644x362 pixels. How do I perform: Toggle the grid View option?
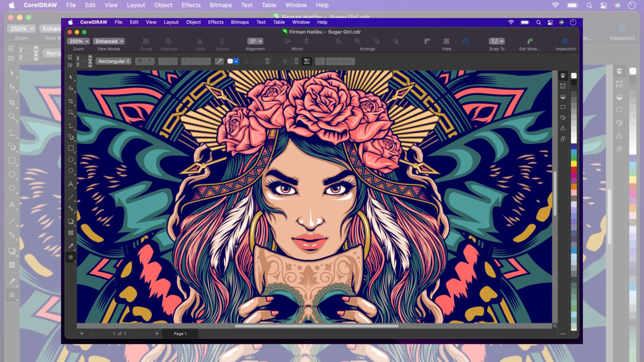[x=446, y=41]
